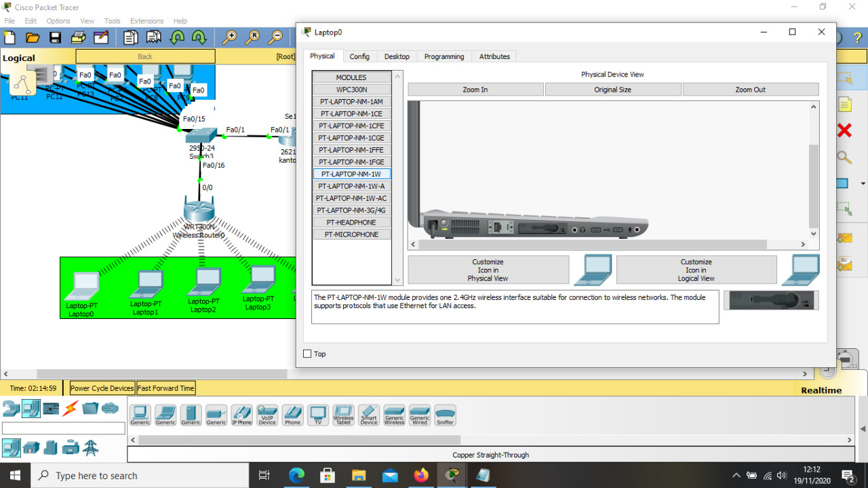The width and height of the screenshot is (868, 488).
Task: Toggle the Top checkbox
Action: pyautogui.click(x=307, y=354)
